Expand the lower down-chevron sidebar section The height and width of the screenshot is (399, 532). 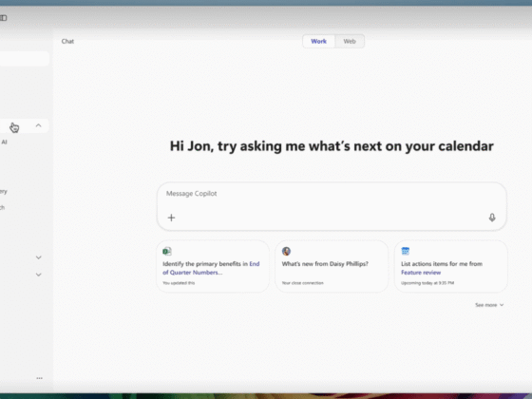(x=38, y=275)
